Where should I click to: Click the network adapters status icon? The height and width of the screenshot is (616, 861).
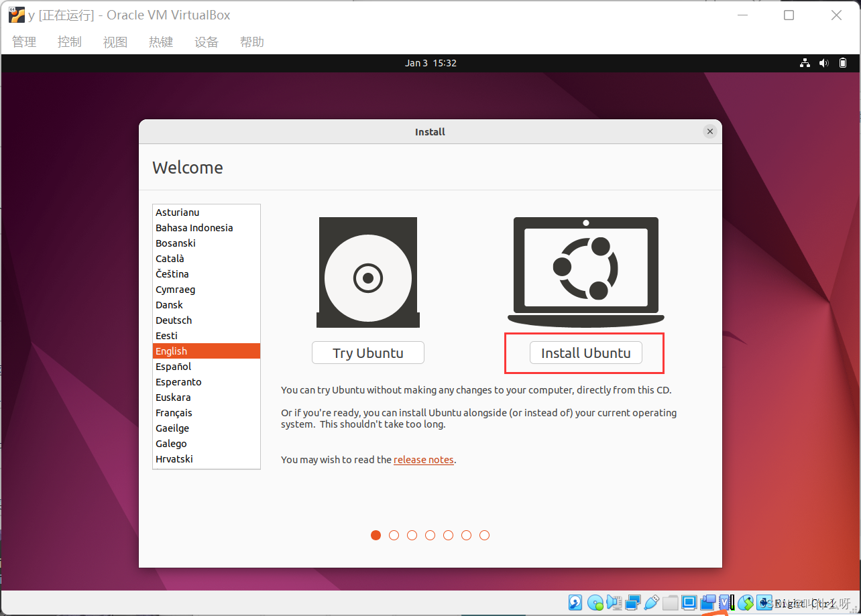(x=633, y=603)
